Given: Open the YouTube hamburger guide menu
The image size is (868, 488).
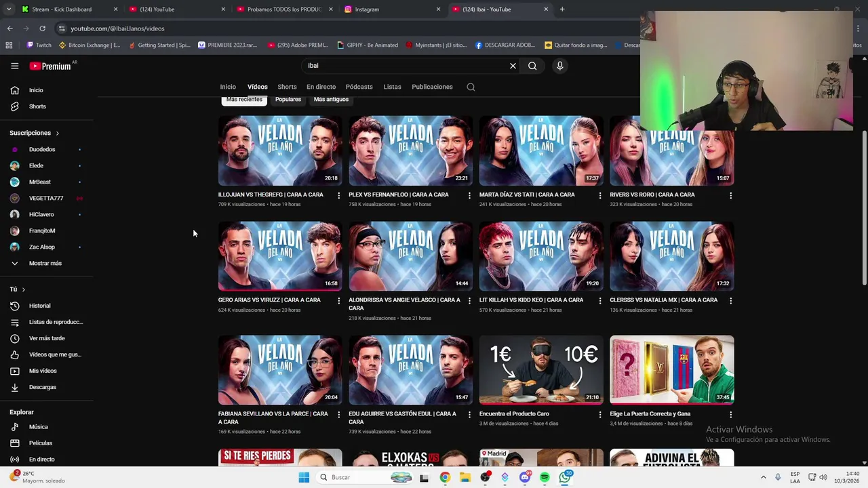Looking at the screenshot, I should tap(14, 66).
